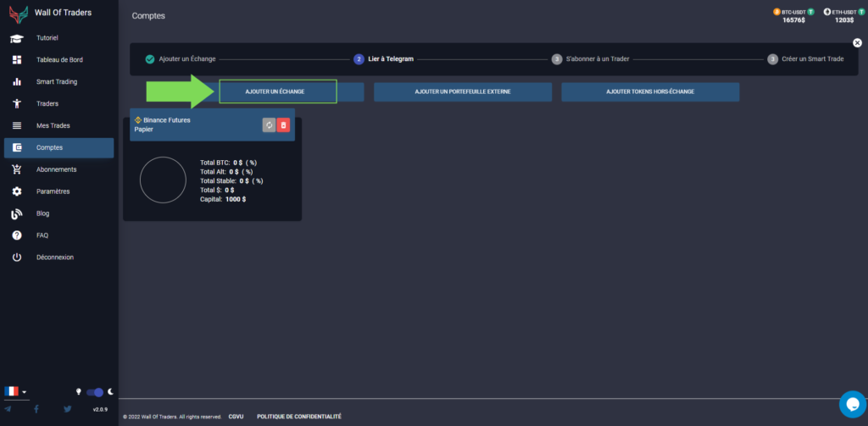The image size is (868, 426).
Task: Refresh the Binance Futures account
Action: pos(269,125)
